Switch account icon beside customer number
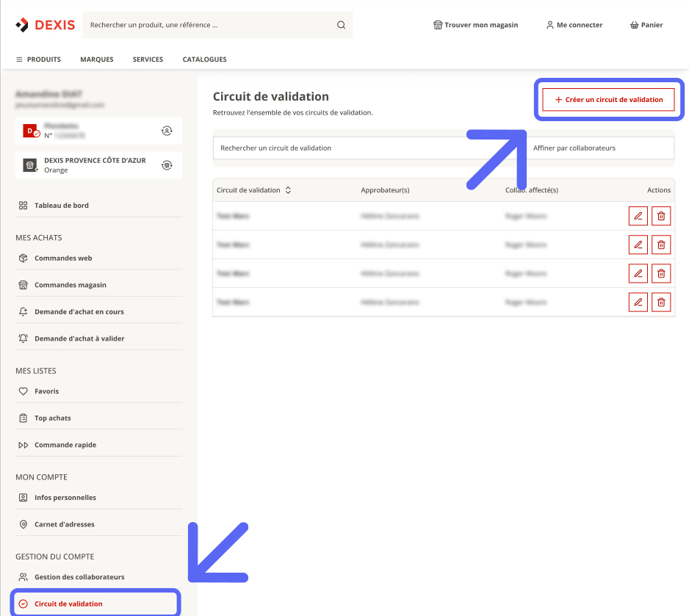This screenshot has width=689, height=616. click(x=167, y=131)
